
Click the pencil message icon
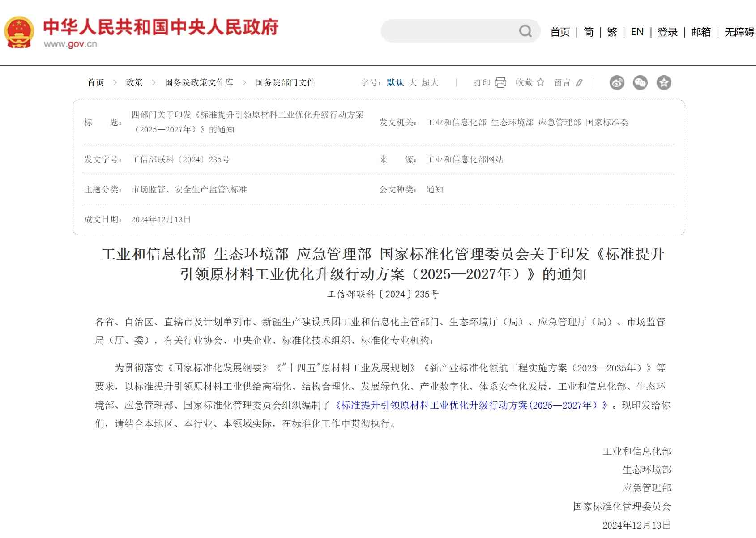(x=579, y=83)
